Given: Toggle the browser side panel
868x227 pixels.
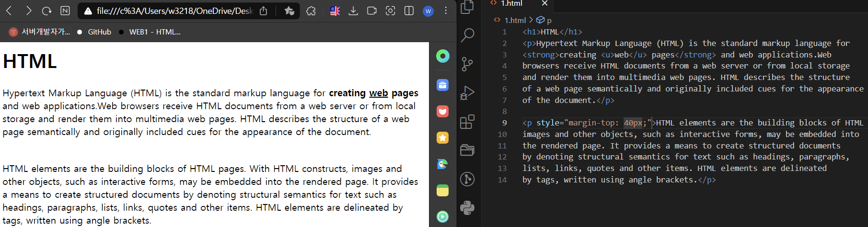Looking at the screenshot, I should pyautogui.click(x=409, y=11).
